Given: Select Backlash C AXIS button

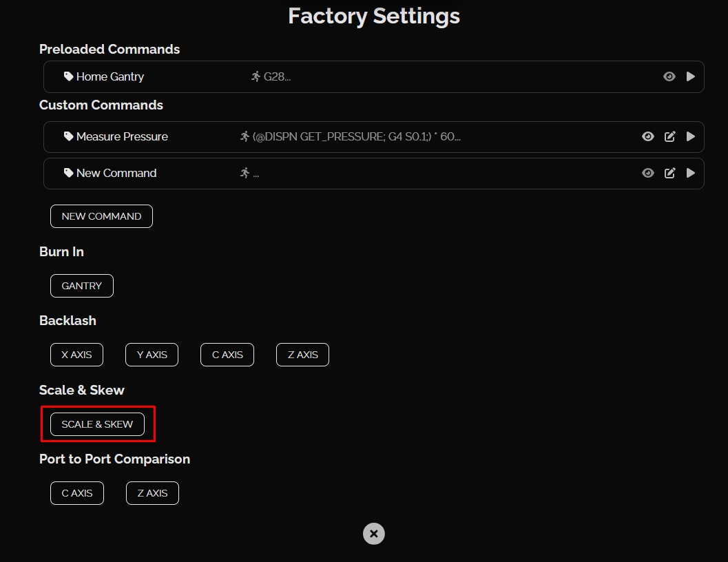Looking at the screenshot, I should pos(227,355).
